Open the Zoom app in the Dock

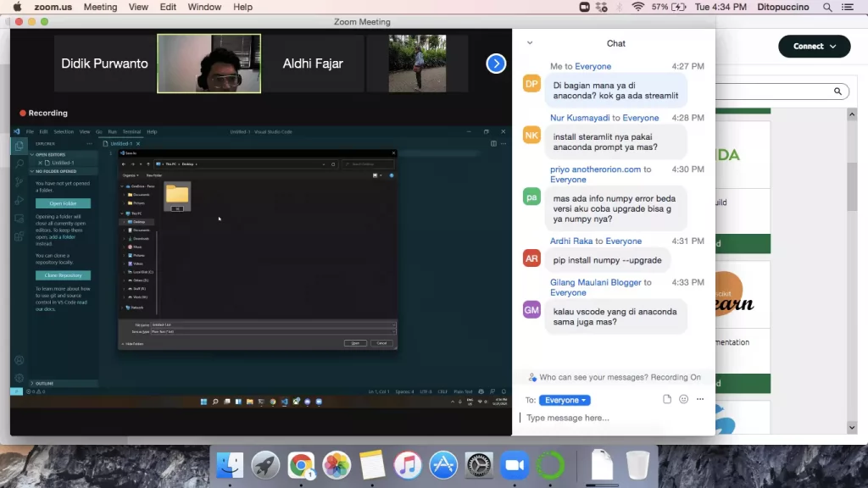pyautogui.click(x=515, y=465)
